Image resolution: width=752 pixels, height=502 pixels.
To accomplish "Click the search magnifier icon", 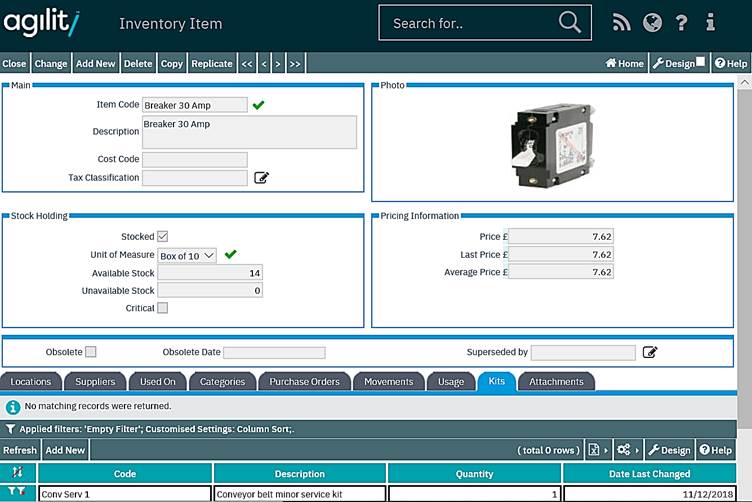I will pos(569,23).
